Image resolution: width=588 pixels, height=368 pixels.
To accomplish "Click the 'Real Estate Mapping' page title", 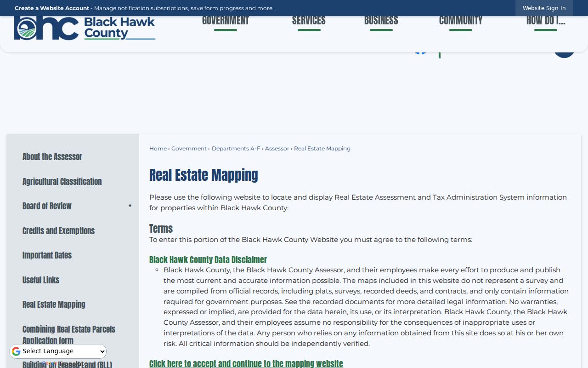I will 204,175.
